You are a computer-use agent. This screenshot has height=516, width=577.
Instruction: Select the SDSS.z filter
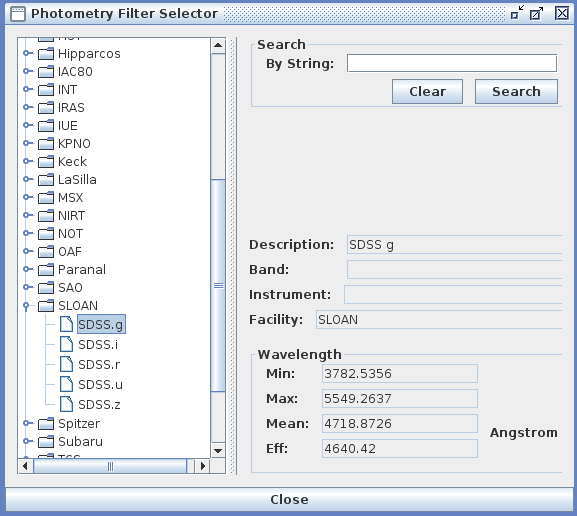(99, 405)
